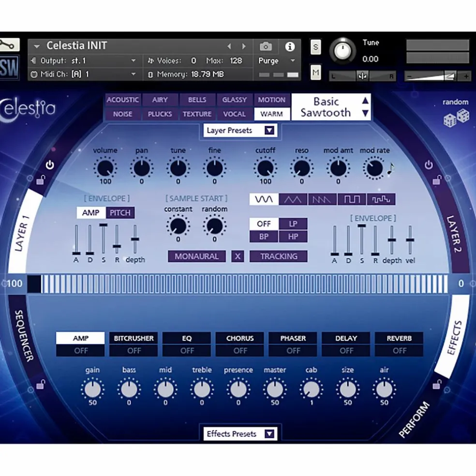Image resolution: width=476 pixels, height=476 pixels.
Task: Mute the instrument with M button
Action: (x=316, y=73)
